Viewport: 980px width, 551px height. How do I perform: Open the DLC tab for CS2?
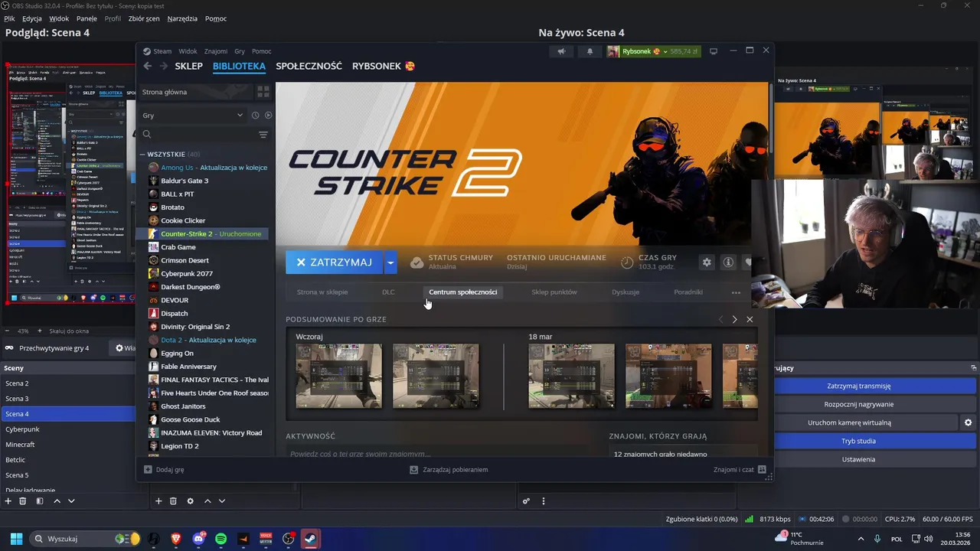click(388, 292)
